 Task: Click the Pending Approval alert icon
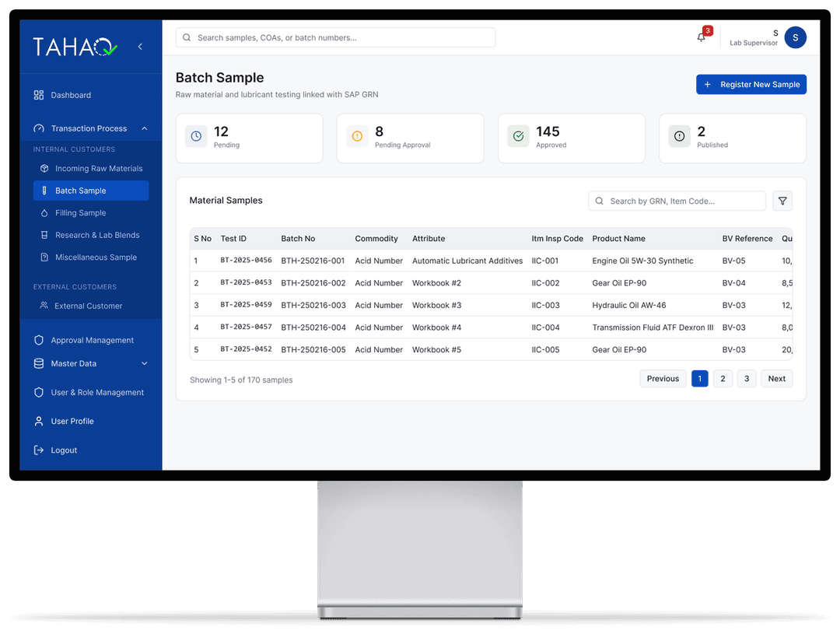[357, 136]
